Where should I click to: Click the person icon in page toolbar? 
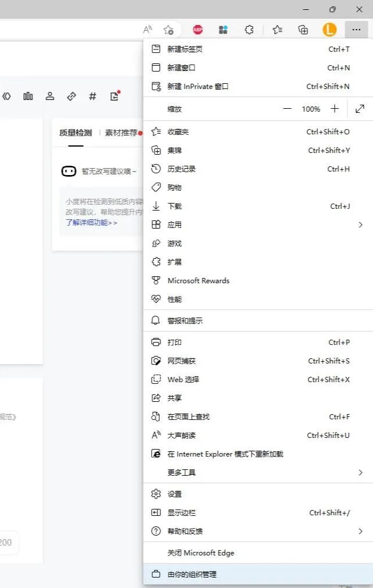(50, 97)
